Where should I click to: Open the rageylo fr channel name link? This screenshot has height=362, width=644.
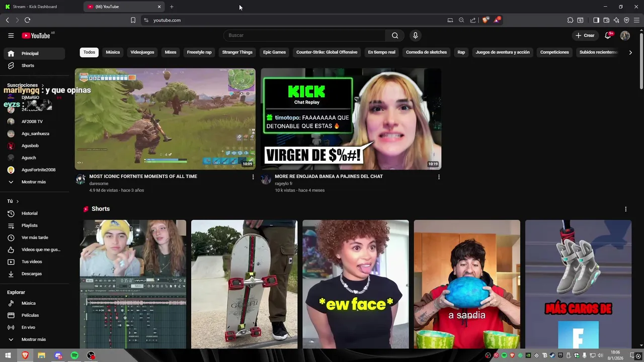(284, 184)
